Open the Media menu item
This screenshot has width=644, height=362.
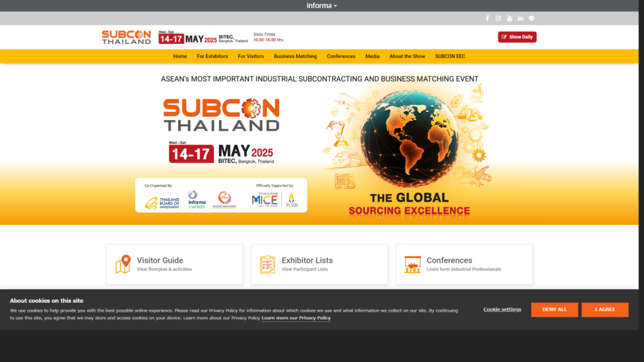(372, 56)
